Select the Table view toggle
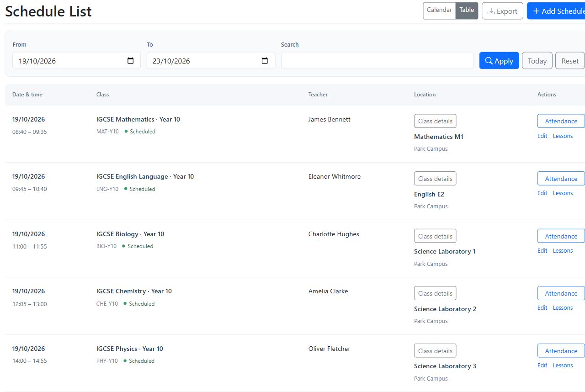The height and width of the screenshot is (392, 585). tap(467, 11)
